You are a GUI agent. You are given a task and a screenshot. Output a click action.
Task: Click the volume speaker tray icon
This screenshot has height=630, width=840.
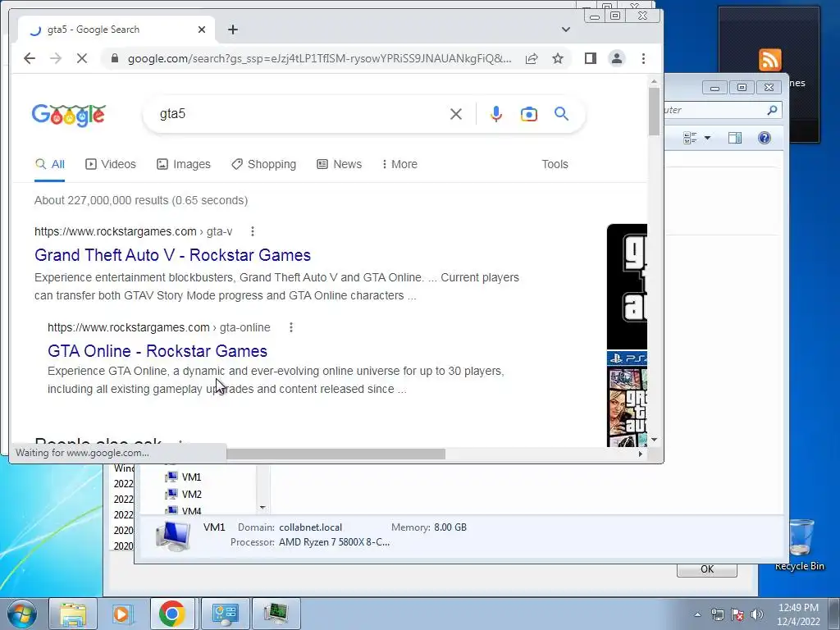(757, 614)
